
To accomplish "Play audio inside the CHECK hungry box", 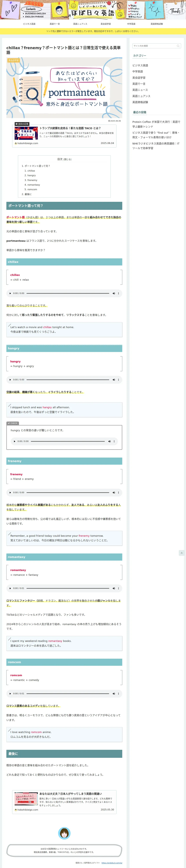I will (14, 441).
